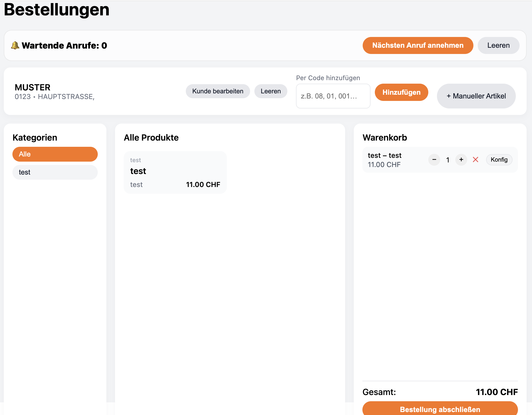Increase cart item quantity with plus button
The width and height of the screenshot is (532, 415).
[x=461, y=160]
